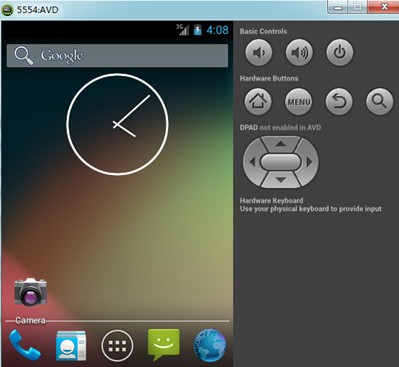Click the 'DPAD not enabled in AVD' label

[x=280, y=127]
